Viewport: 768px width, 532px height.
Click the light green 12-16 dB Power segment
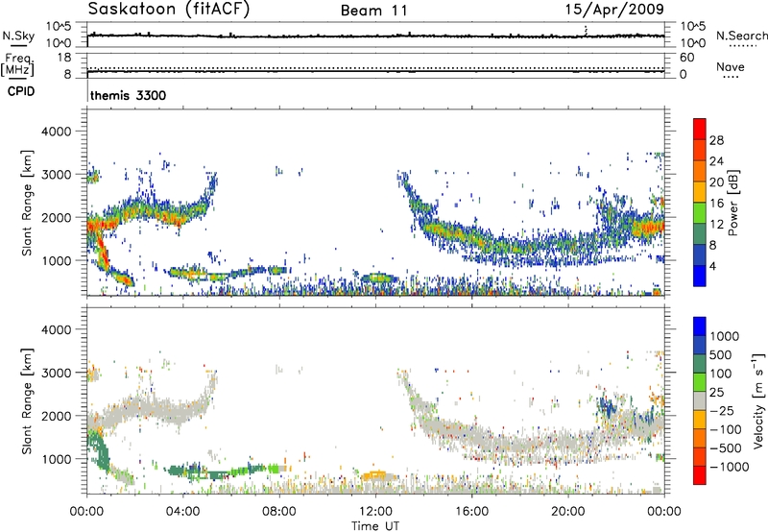point(700,212)
